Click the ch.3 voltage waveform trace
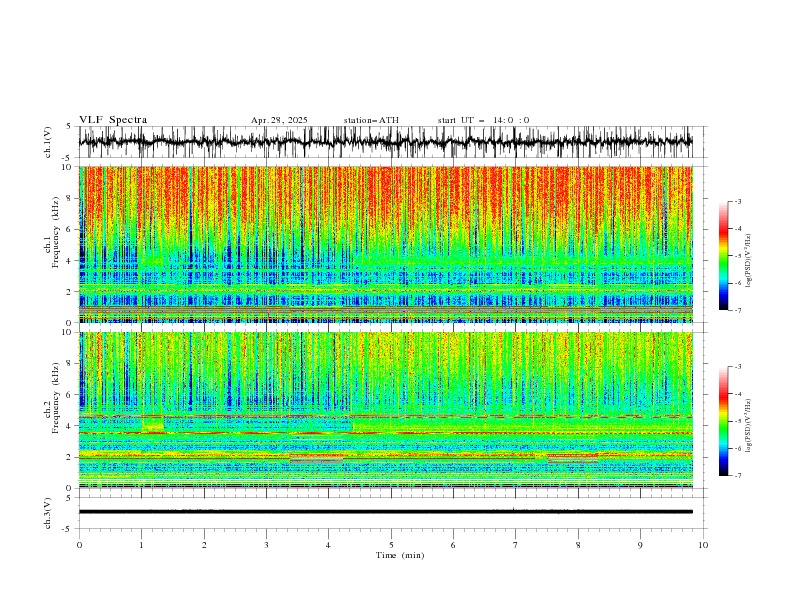This screenshot has width=792, height=612. [386, 512]
